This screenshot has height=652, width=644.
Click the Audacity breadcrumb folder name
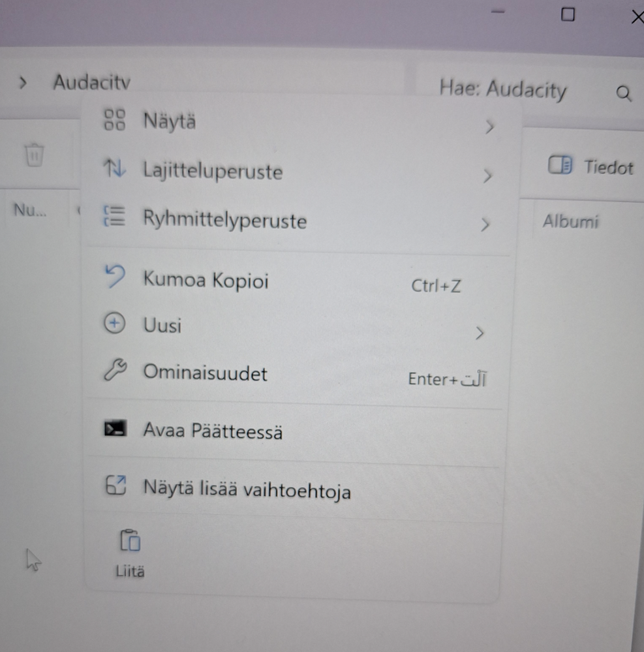point(92,82)
